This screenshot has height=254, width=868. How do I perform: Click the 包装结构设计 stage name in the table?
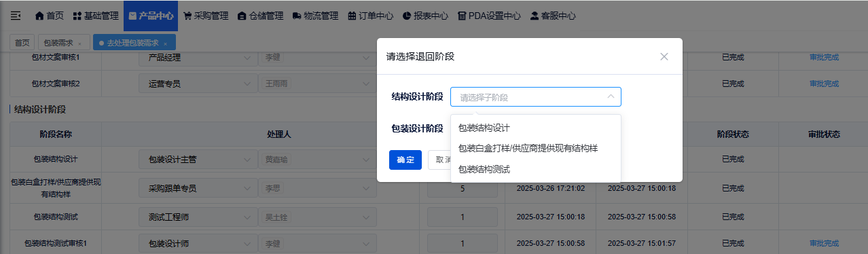pos(56,160)
